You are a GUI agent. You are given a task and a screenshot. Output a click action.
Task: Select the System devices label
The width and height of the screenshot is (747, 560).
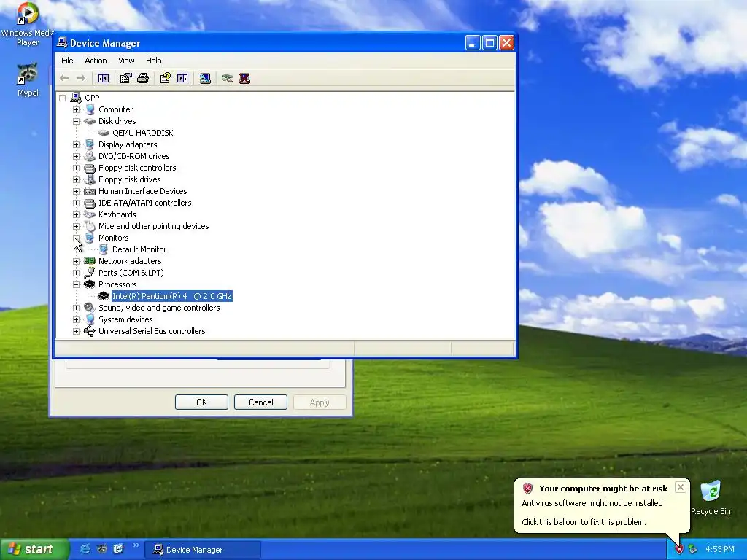[125, 319]
